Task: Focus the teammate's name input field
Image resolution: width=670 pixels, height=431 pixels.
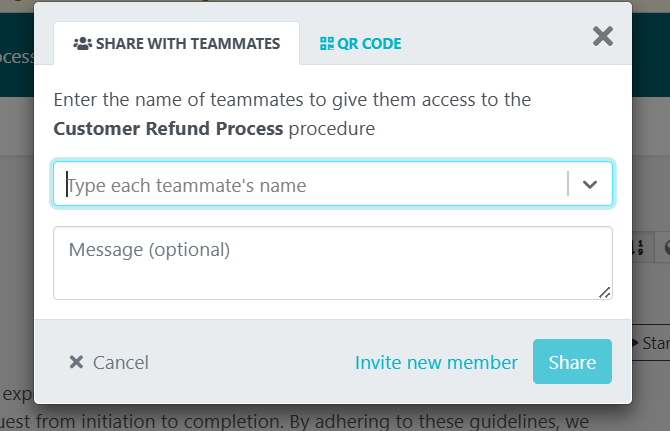Action: 310,185
